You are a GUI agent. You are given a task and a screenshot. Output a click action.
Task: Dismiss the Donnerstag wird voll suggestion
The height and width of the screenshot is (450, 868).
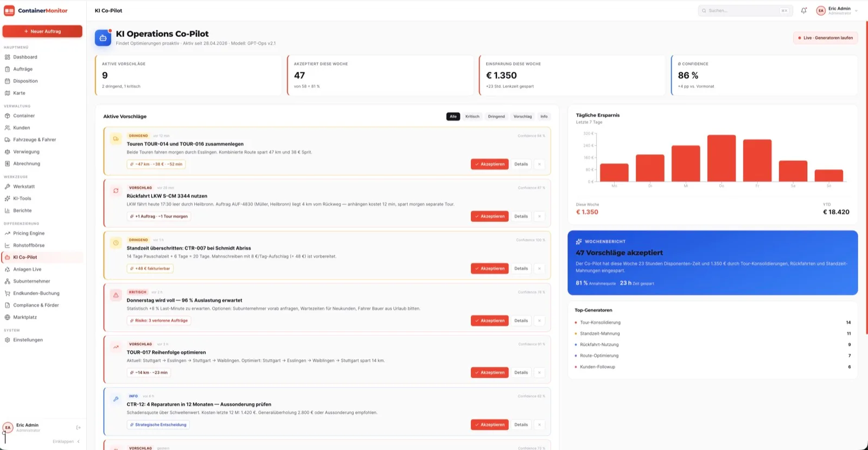point(539,320)
